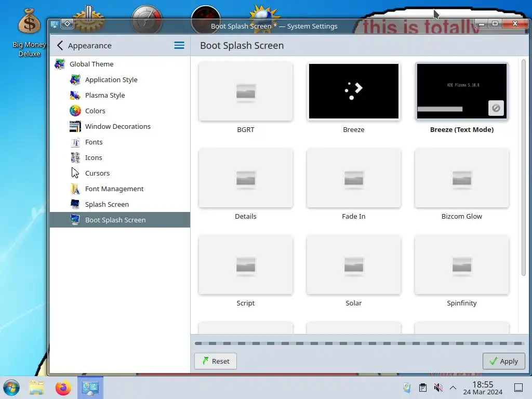
Task: Click the Font Management icon
Action: [75, 189]
